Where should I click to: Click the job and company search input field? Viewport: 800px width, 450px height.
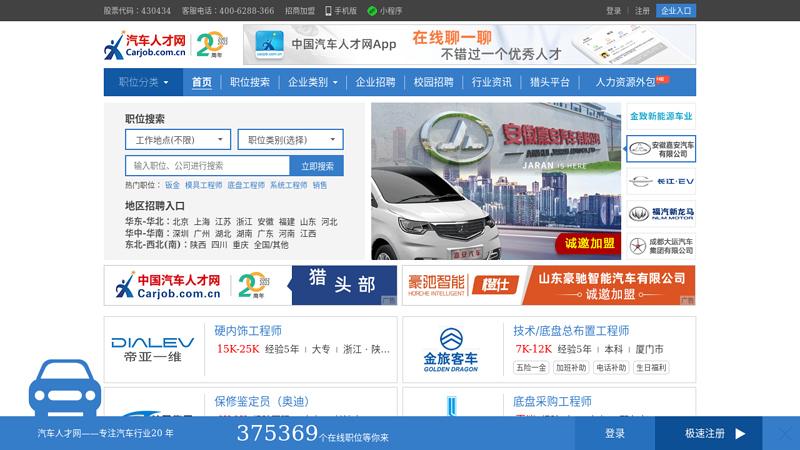[208, 166]
